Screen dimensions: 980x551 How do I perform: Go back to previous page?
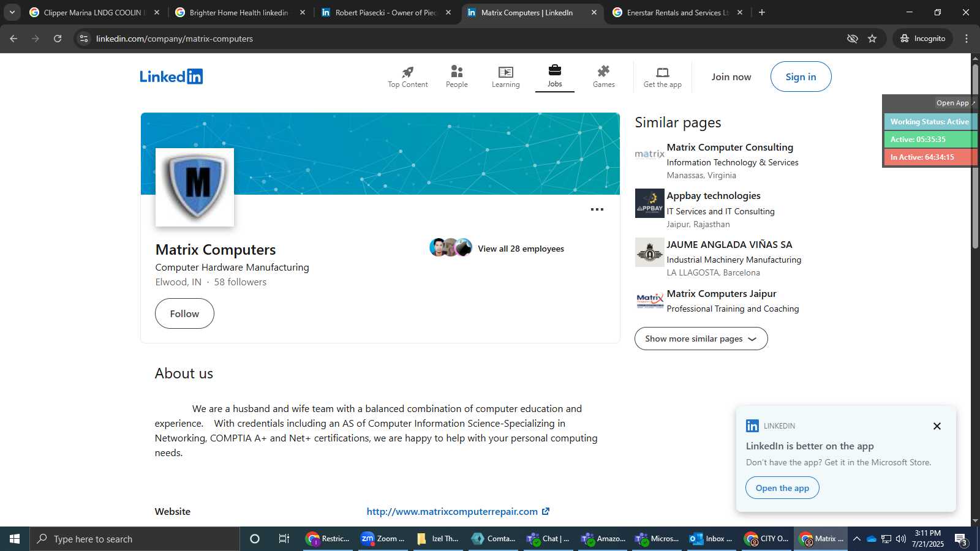pos(13,39)
